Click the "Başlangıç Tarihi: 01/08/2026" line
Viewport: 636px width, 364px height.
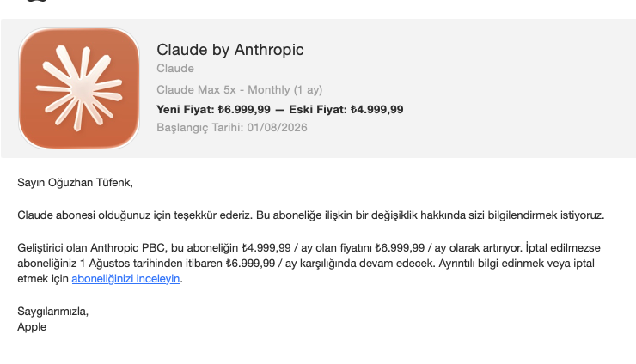[231, 128]
